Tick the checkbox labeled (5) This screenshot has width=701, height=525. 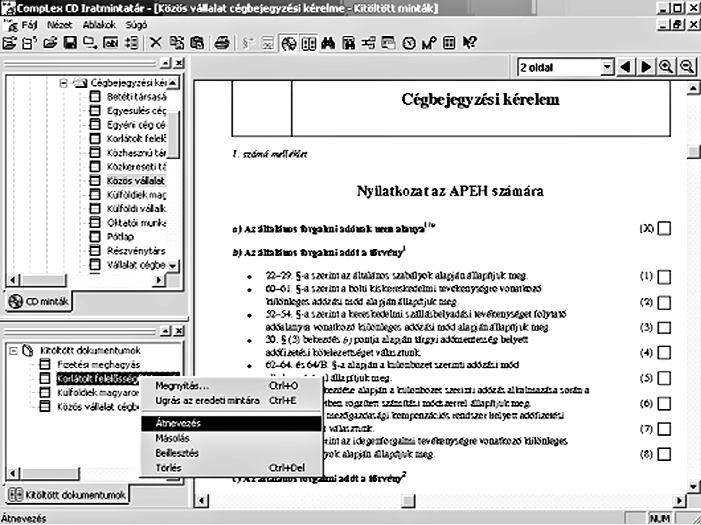coord(664,378)
